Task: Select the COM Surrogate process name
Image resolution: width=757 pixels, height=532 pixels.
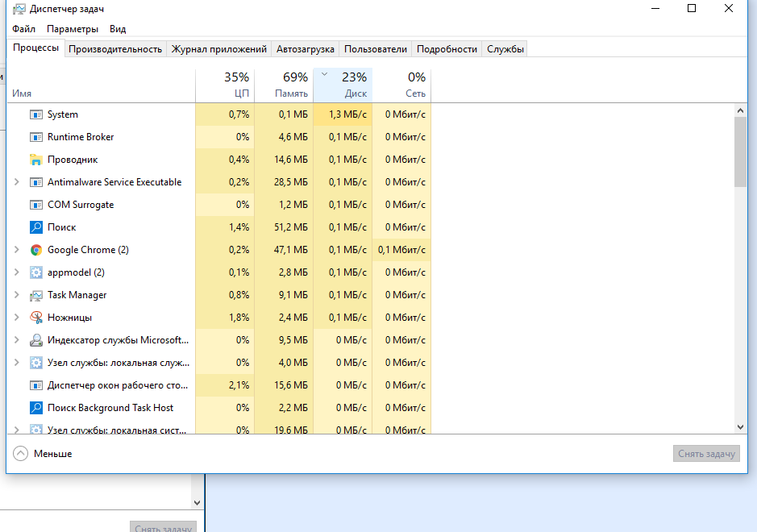Action: 81,205
